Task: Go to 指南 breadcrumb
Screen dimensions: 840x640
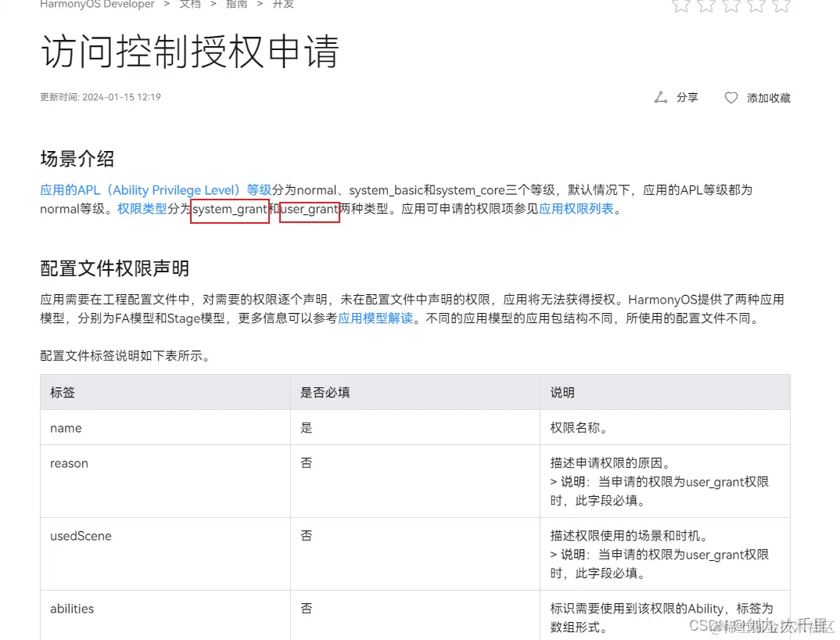Action: click(236, 4)
